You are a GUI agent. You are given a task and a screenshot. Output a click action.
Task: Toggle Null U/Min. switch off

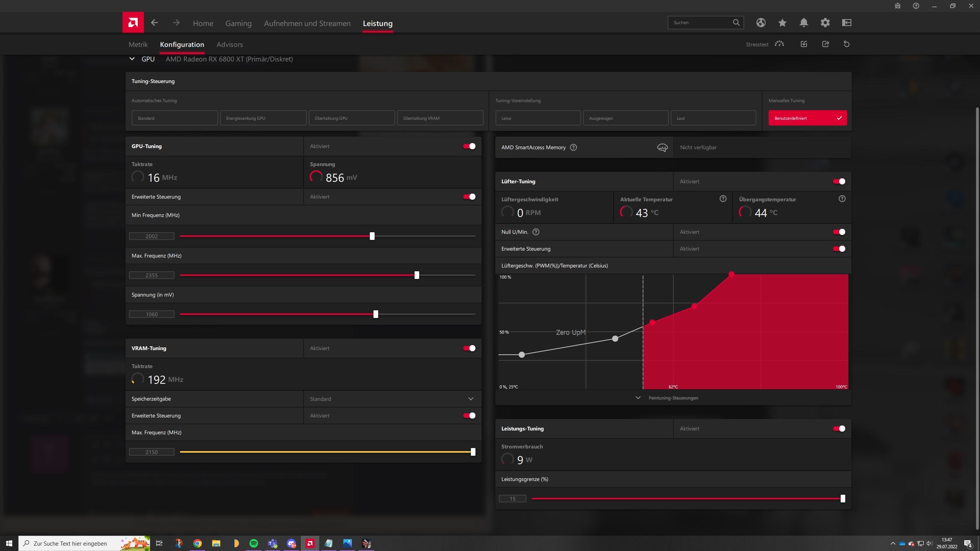[x=839, y=232]
